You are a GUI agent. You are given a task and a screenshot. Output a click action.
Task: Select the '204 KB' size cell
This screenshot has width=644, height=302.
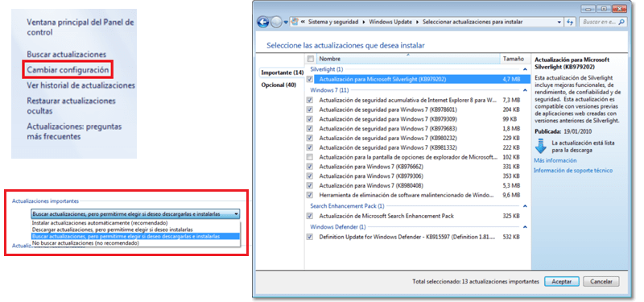pyautogui.click(x=511, y=110)
